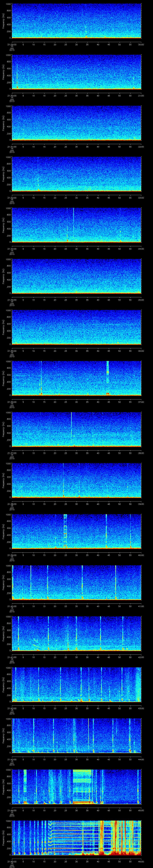Click the 21:42:00 start time label
Viewport: 153px width, 868px height.
12,708
